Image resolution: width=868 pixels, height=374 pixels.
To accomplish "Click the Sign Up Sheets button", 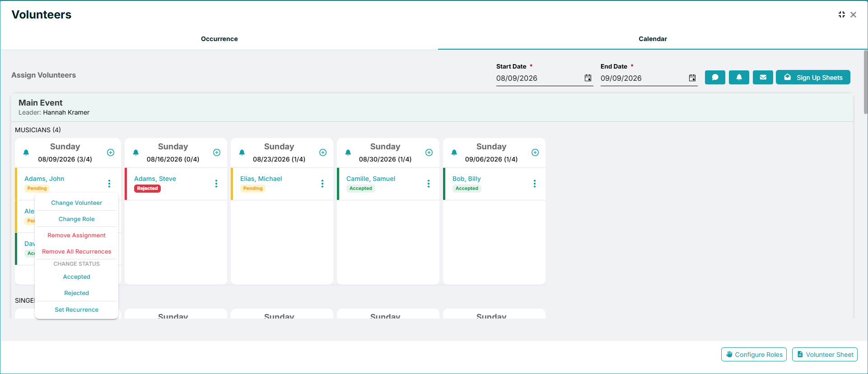I will [x=813, y=77].
